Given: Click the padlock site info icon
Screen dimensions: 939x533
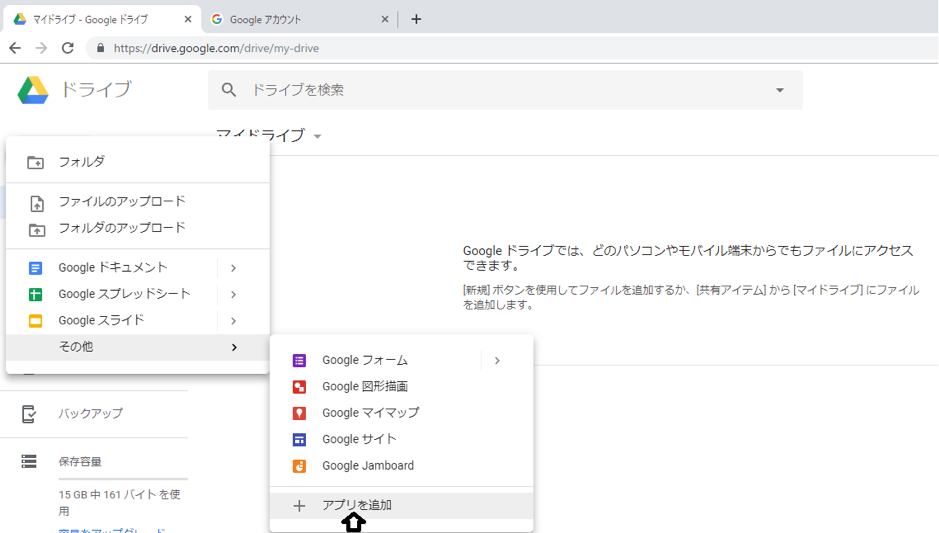Looking at the screenshot, I should 101,48.
